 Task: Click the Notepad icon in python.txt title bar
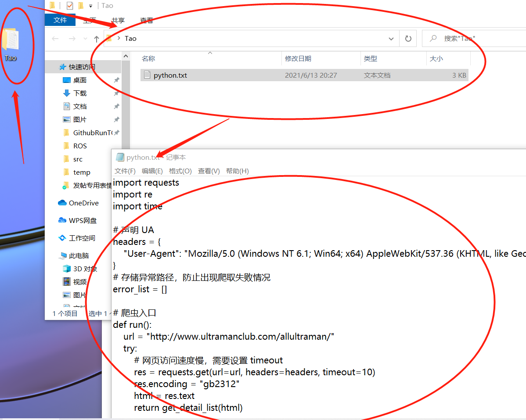120,157
